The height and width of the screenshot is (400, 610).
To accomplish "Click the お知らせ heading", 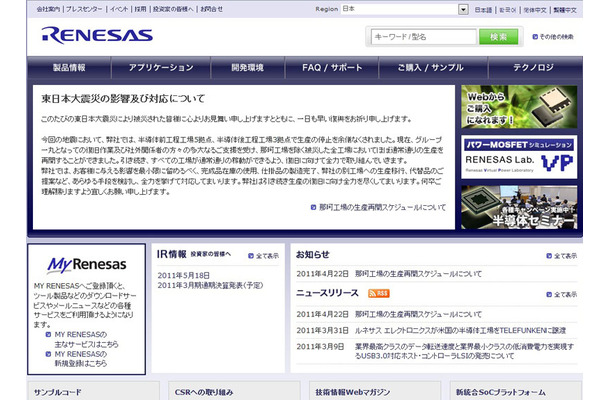I will 312,254.
